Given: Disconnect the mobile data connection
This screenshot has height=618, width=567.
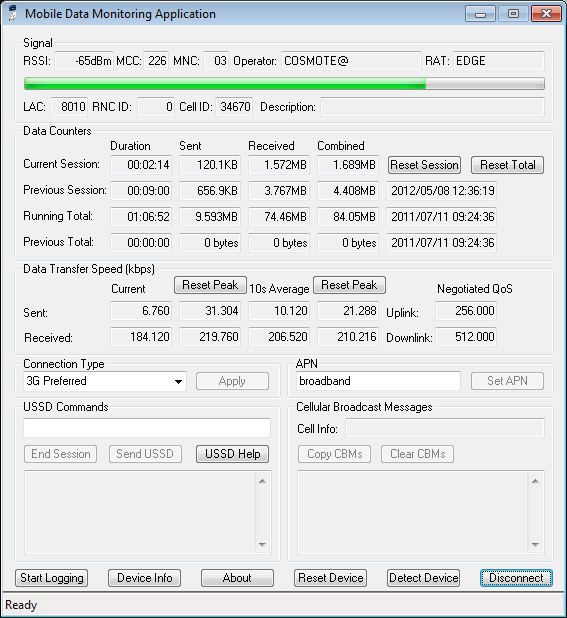Looking at the screenshot, I should click(516, 578).
